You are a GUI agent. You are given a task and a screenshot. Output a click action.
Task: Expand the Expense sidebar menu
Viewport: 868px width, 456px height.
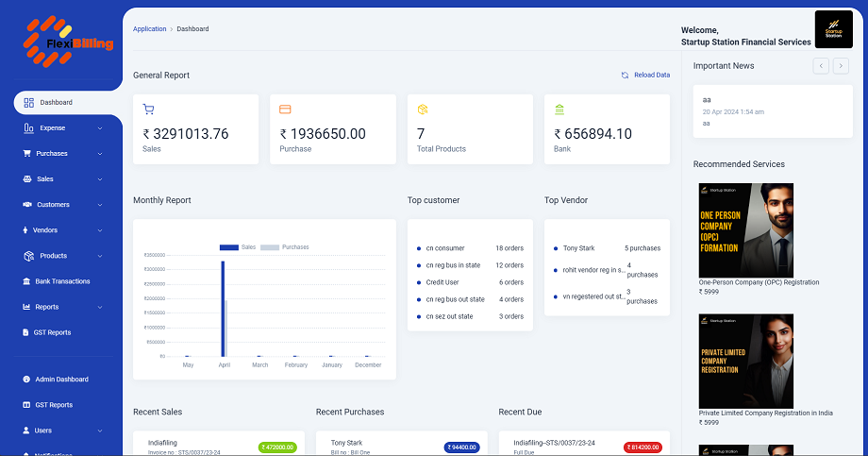[99, 128]
